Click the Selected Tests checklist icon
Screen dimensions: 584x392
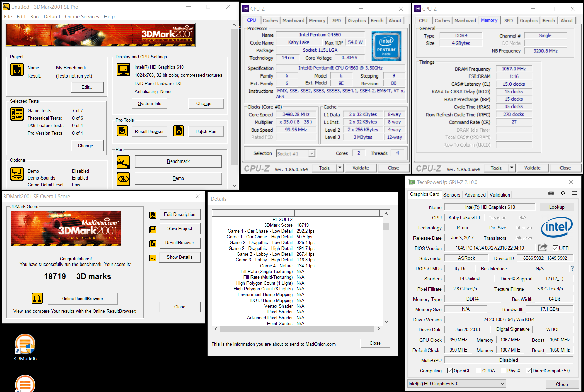[x=17, y=114]
